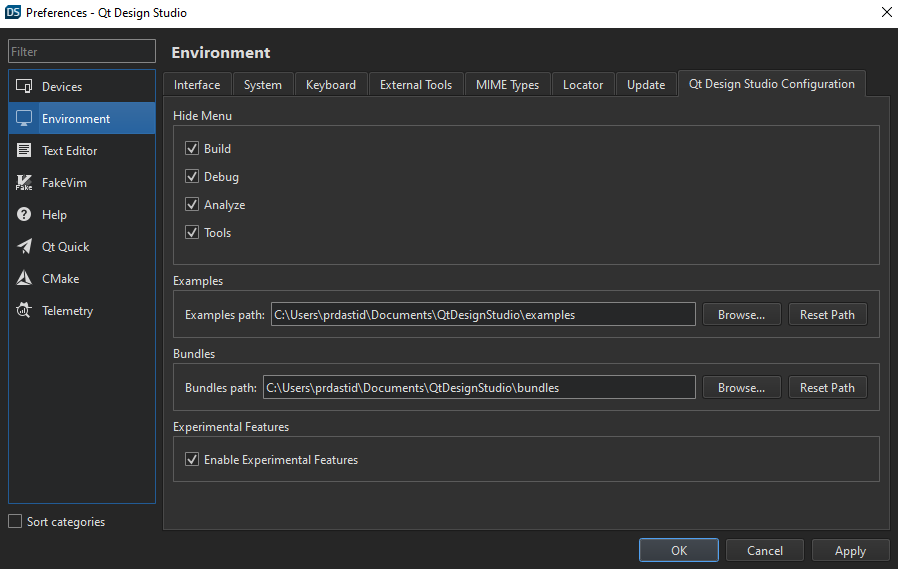The height and width of the screenshot is (569, 898).
Task: Click the Apply button
Action: [850, 551]
